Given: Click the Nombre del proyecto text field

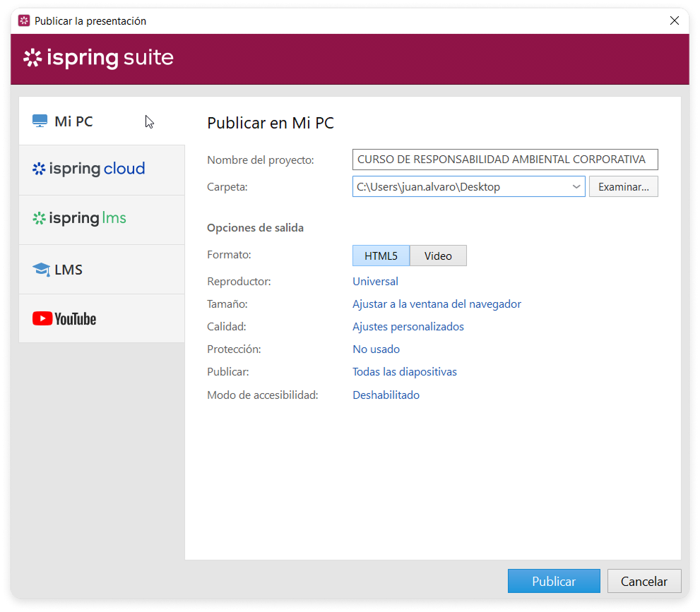Looking at the screenshot, I should tap(504, 160).
